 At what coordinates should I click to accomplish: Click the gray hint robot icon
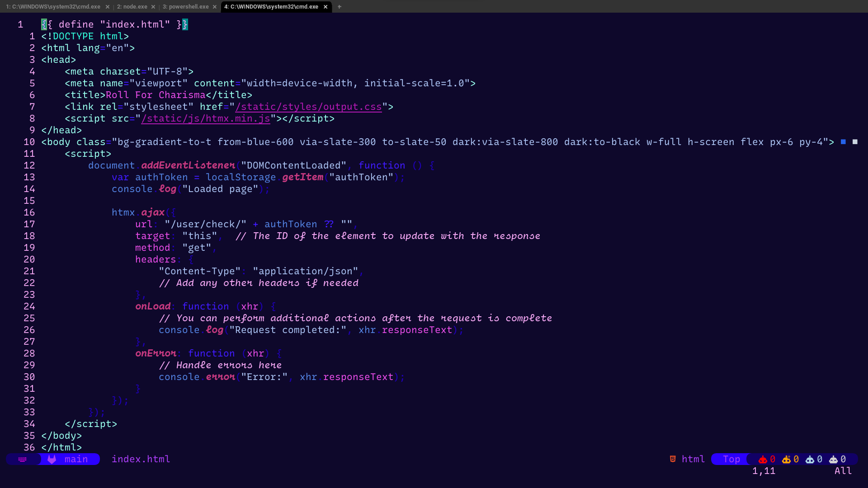coord(833,460)
